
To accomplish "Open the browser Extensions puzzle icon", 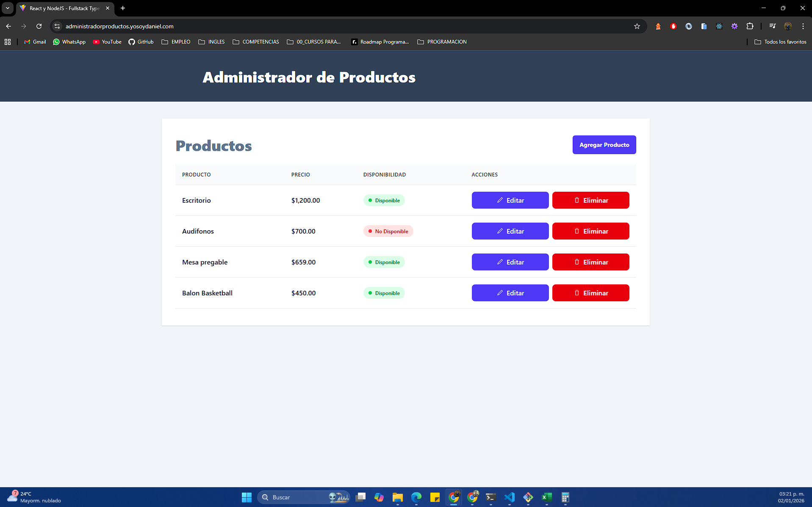I will (x=750, y=26).
